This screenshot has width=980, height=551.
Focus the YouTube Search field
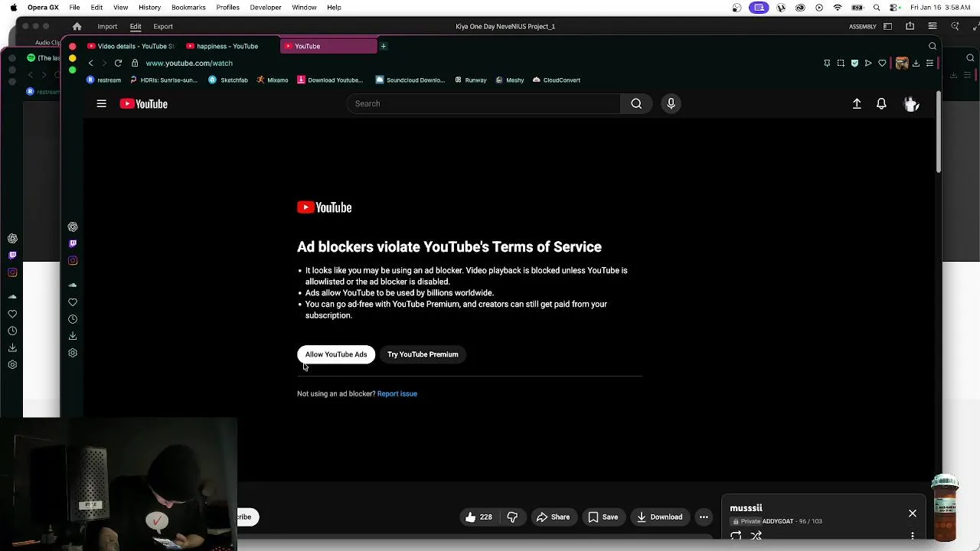484,103
